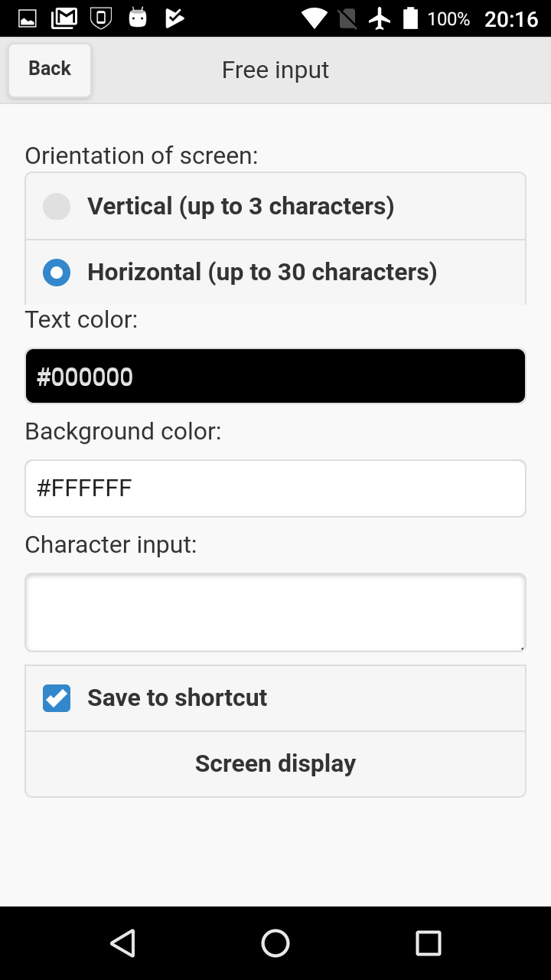This screenshot has width=551, height=980.
Task: Tap the Android robot notification icon
Action: point(138,18)
